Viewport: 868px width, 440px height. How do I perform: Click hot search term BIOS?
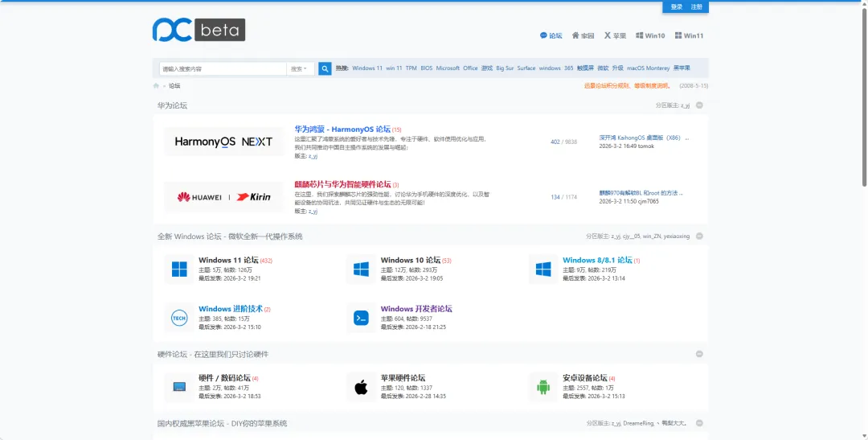[426, 68]
